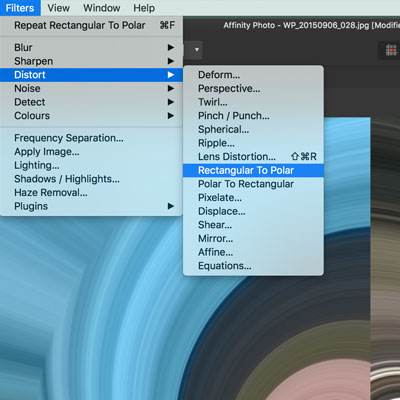Select the Displace filter

(253, 211)
